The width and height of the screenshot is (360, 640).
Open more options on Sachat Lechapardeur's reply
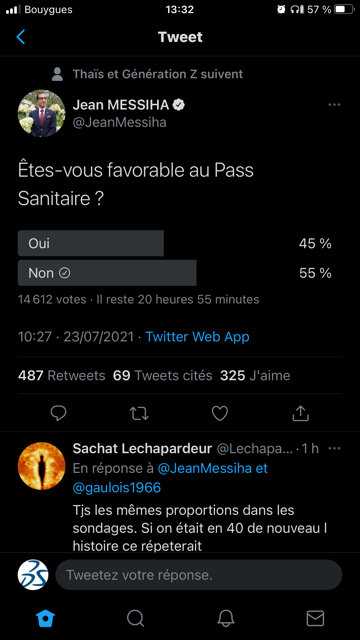334,449
